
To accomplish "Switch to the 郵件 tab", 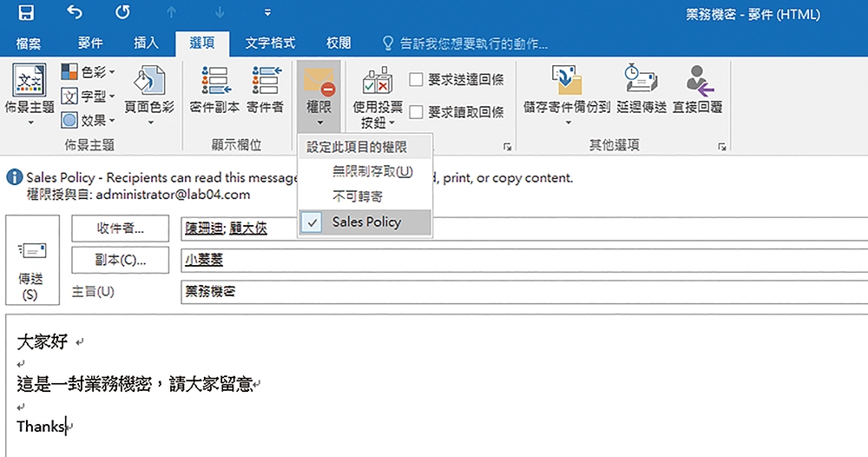I will 90,43.
